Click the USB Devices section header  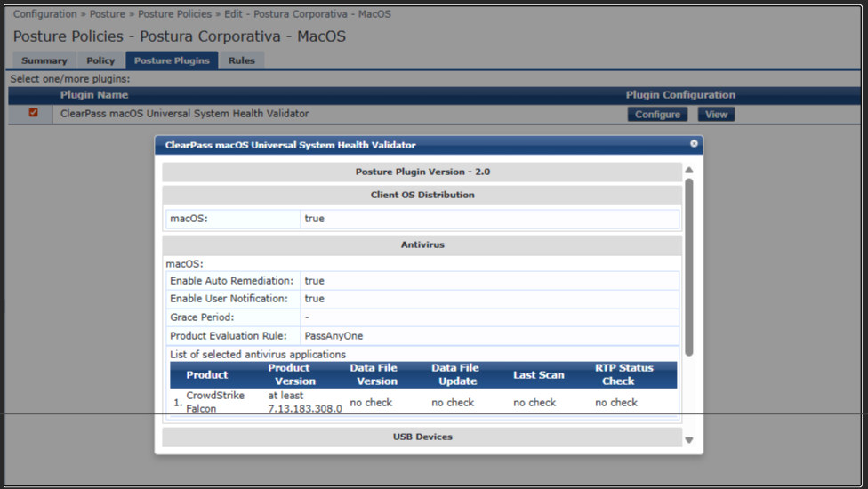(422, 437)
